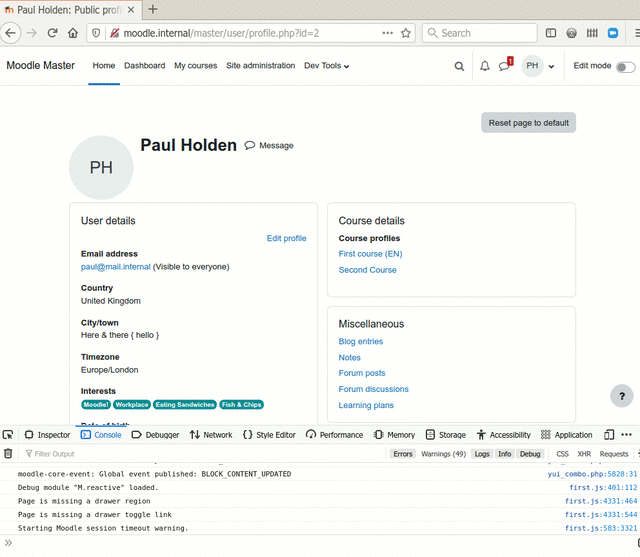Toggle the Errors console filter
This screenshot has width=640, height=557.
(x=403, y=454)
